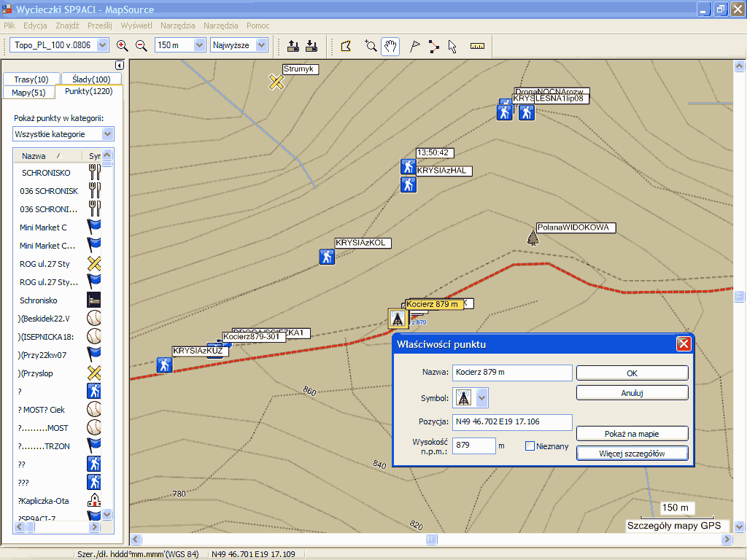Click the Syr column header

point(92,156)
